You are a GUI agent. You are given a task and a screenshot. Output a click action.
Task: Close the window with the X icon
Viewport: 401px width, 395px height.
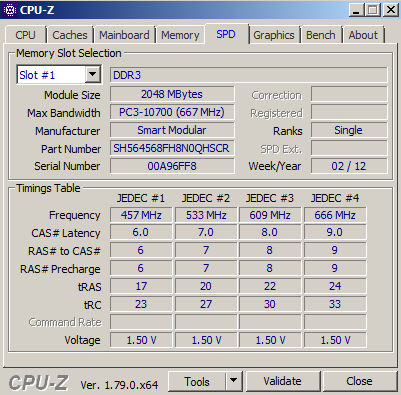point(390,10)
